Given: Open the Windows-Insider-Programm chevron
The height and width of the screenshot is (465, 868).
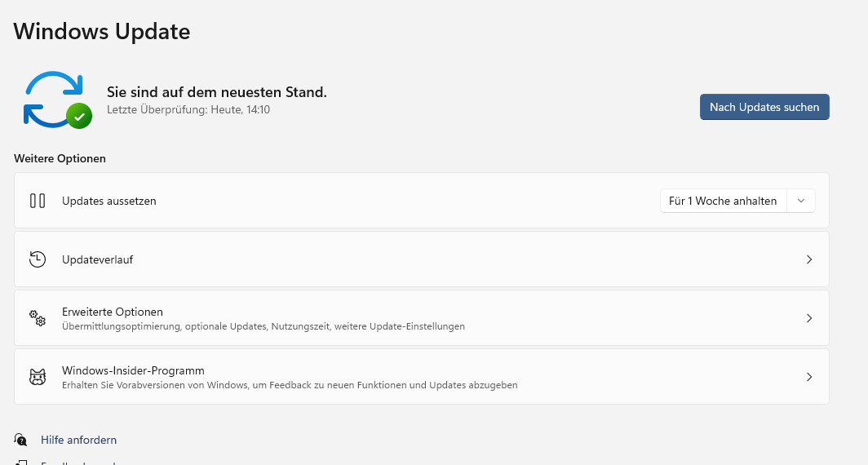Looking at the screenshot, I should click(x=809, y=376).
